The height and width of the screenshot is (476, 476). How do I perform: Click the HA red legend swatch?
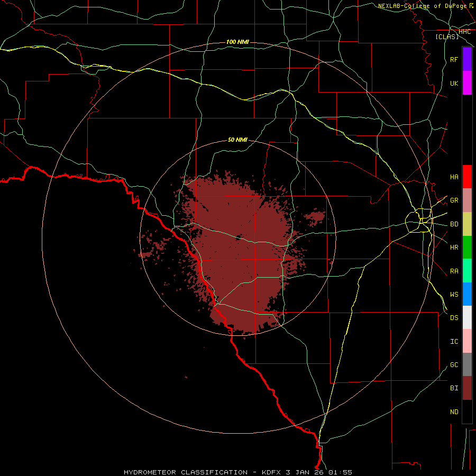pos(467,177)
